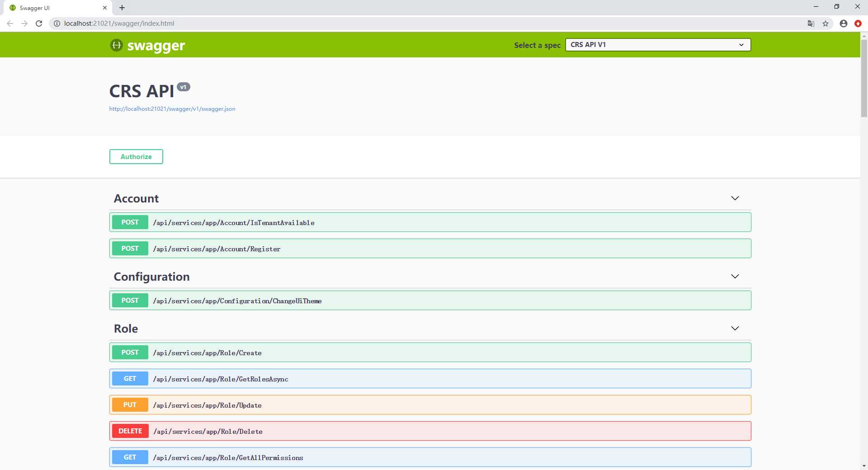Viewport: 868px width, 470px height.
Task: Click the Select a spec label
Action: tap(537, 45)
